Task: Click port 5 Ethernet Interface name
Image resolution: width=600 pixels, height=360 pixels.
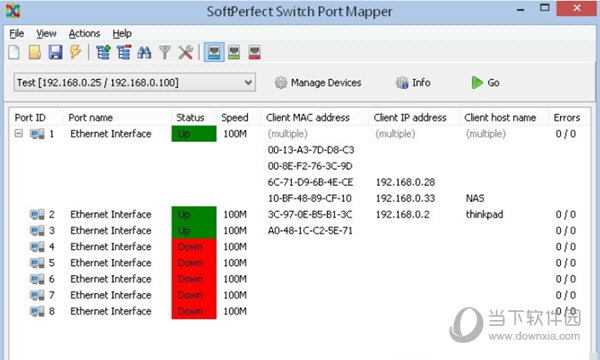Action: pyautogui.click(x=111, y=263)
